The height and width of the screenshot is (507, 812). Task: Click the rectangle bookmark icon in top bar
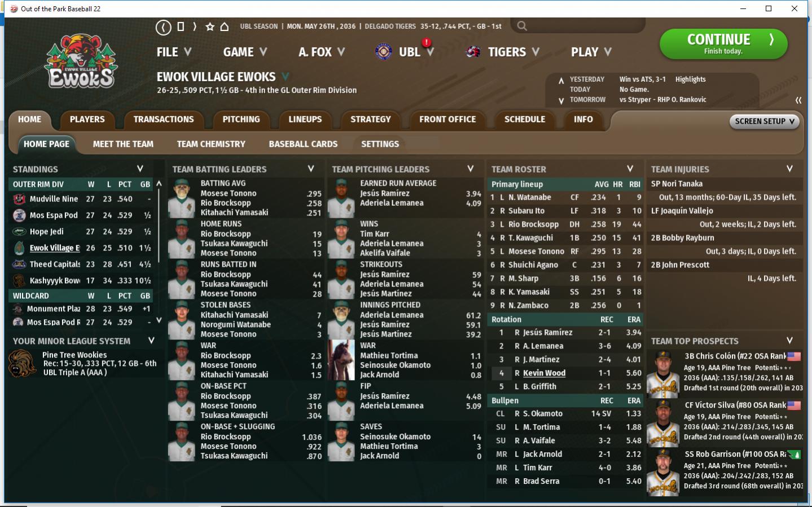[181, 27]
